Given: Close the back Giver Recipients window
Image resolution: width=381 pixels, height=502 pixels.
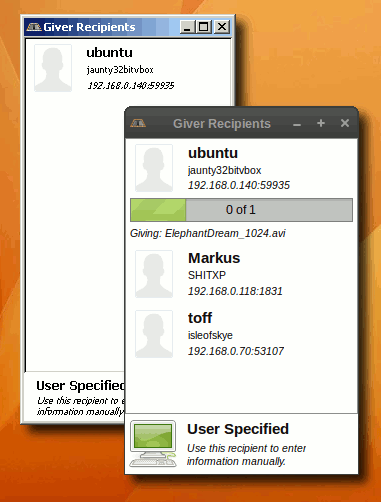Looking at the screenshot, I should coord(222,27).
